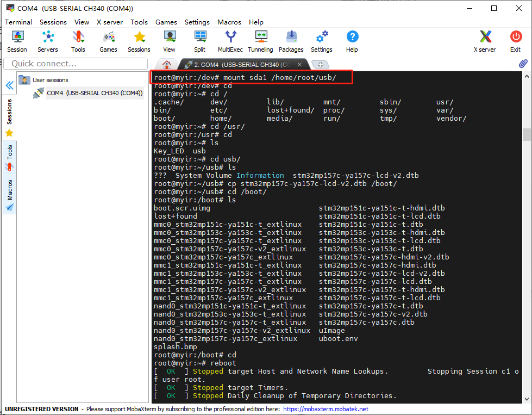Open the Tunneling toolbar icon
The image size is (532, 415).
(x=261, y=41)
